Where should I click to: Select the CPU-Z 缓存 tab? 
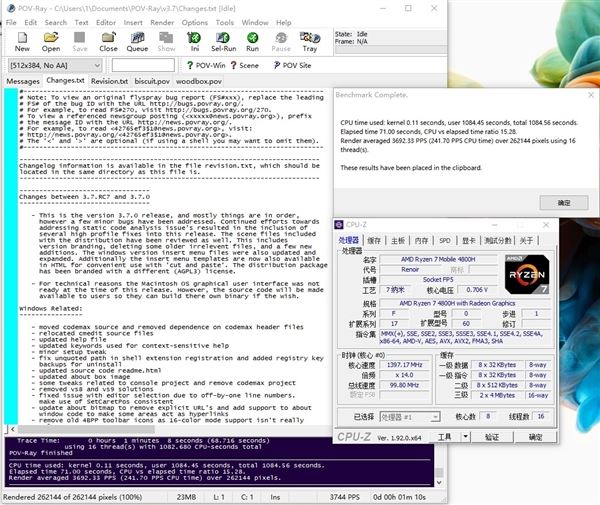click(x=374, y=240)
